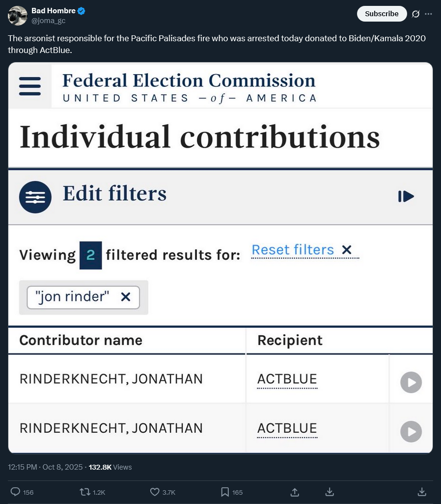Open first ACTBLUE recipient link
The image size is (441, 504).
coord(287,379)
